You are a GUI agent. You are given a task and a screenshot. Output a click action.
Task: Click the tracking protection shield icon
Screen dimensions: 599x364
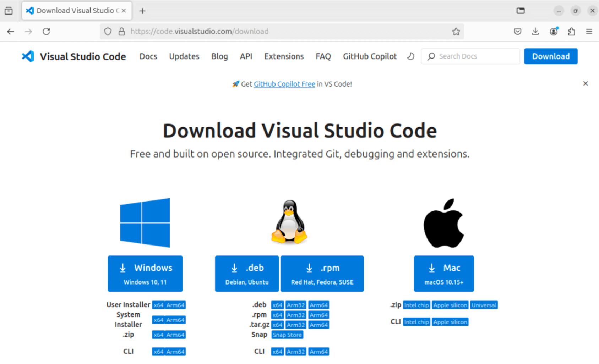[x=108, y=31]
